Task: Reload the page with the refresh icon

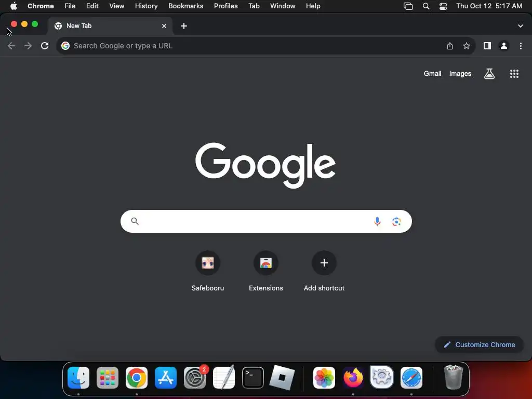Action: [45, 46]
